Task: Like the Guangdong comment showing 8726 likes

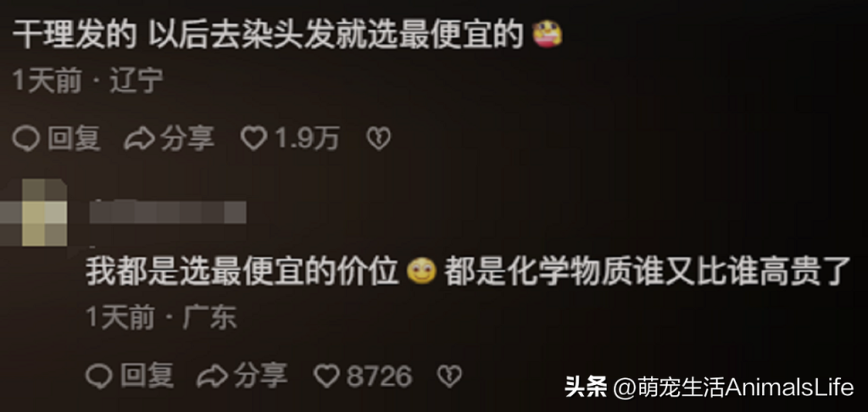Action: point(326,376)
